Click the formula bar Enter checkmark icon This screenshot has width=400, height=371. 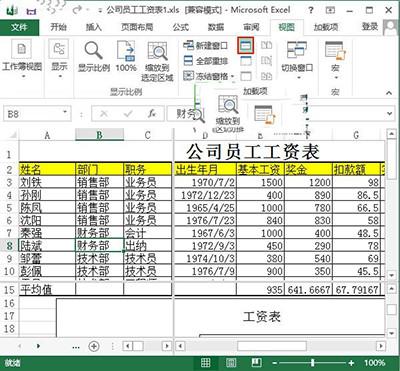[x=128, y=114]
